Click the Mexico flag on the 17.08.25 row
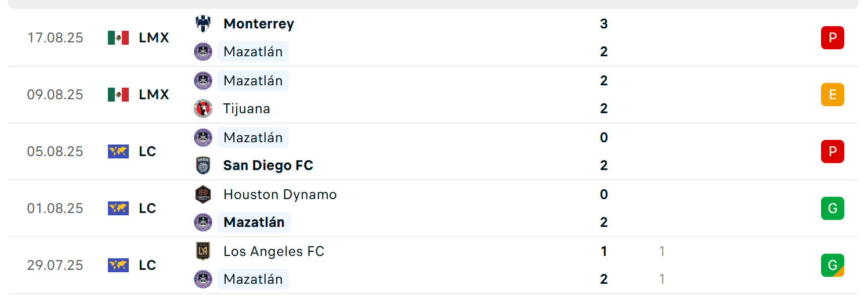 pyautogui.click(x=118, y=38)
